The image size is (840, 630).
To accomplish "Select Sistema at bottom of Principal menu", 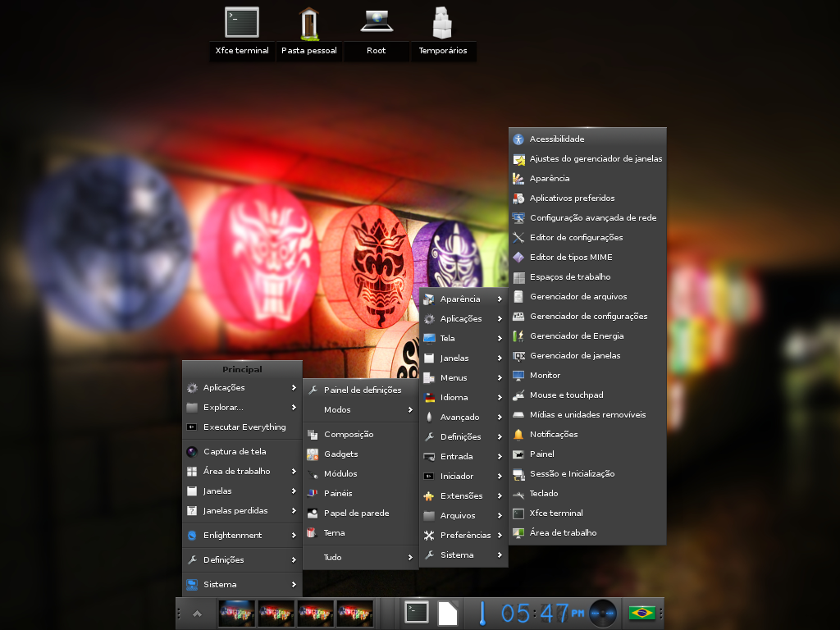I will [242, 584].
